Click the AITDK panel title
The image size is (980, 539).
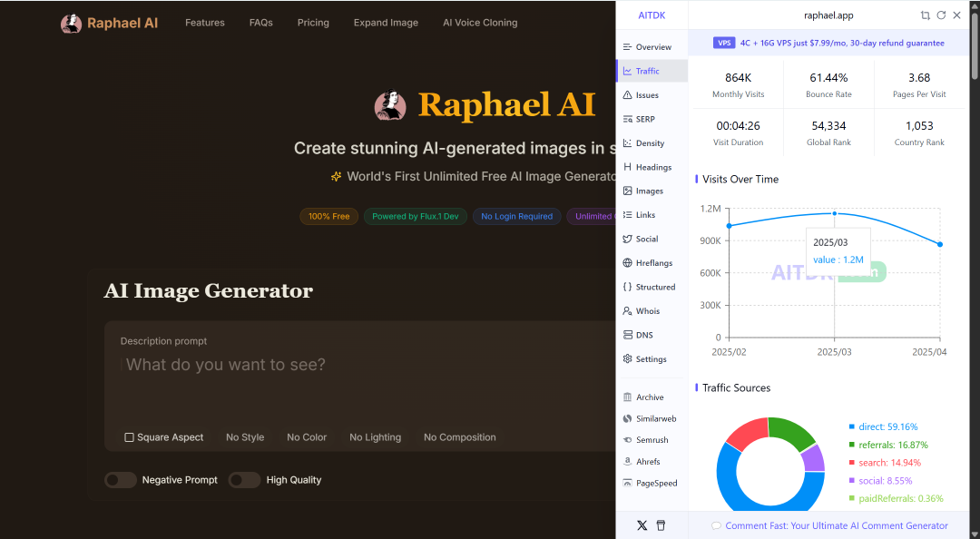(x=652, y=15)
